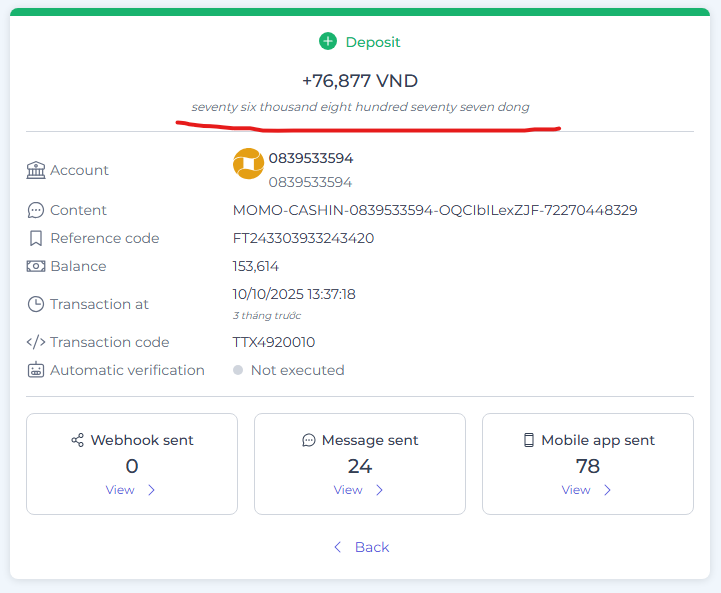Click the Balance cash icon
The image size is (721, 593).
[36, 266]
